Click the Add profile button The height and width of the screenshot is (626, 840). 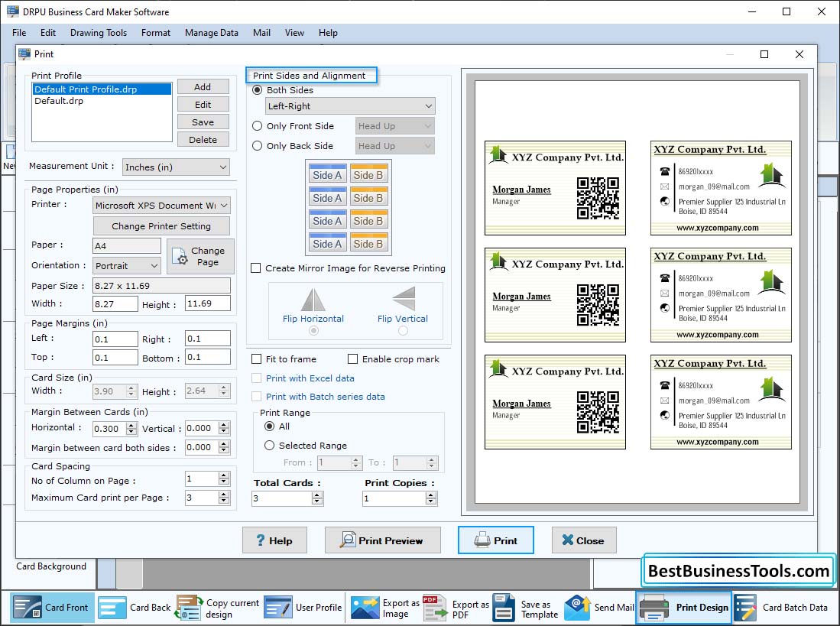[203, 86]
